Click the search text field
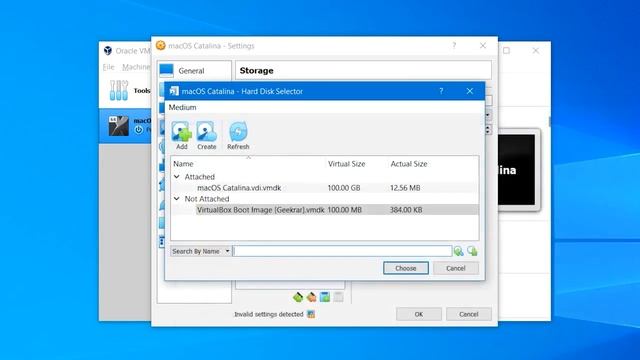This screenshot has height=360, width=640. tap(342, 251)
